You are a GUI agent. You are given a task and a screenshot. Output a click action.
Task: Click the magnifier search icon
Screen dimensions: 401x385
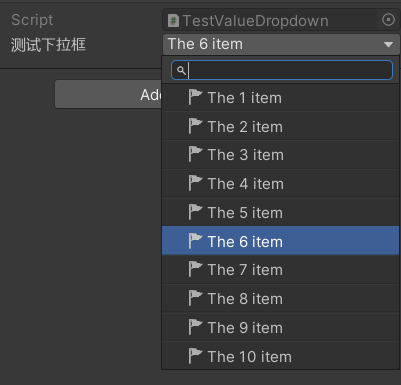tap(181, 70)
